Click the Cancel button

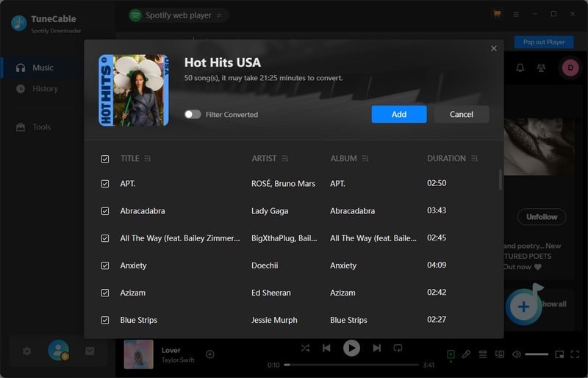pos(461,114)
